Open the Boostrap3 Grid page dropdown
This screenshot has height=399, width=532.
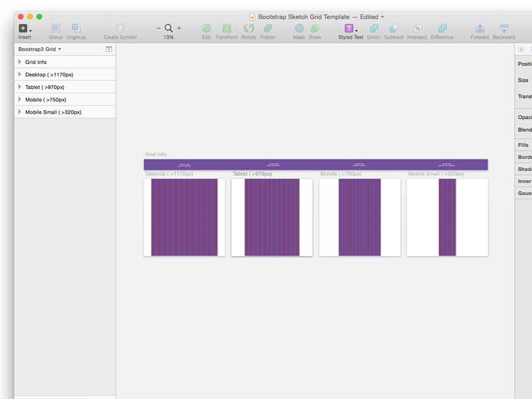[40, 49]
